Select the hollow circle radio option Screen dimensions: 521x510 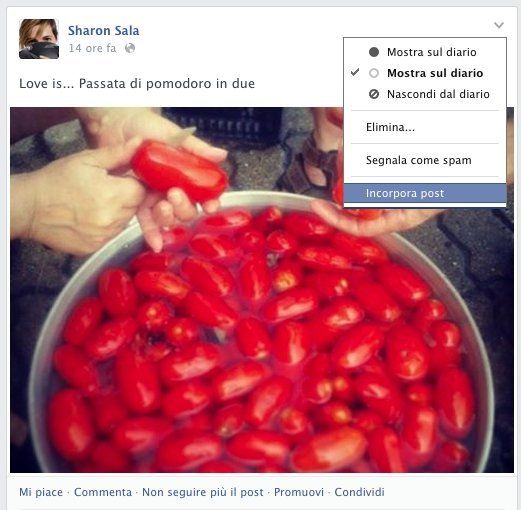[x=374, y=73]
